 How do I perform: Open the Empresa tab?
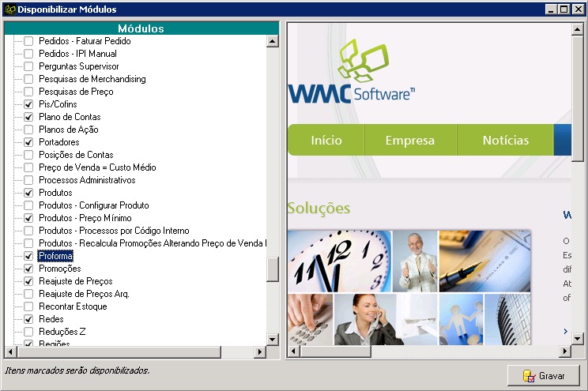click(409, 141)
